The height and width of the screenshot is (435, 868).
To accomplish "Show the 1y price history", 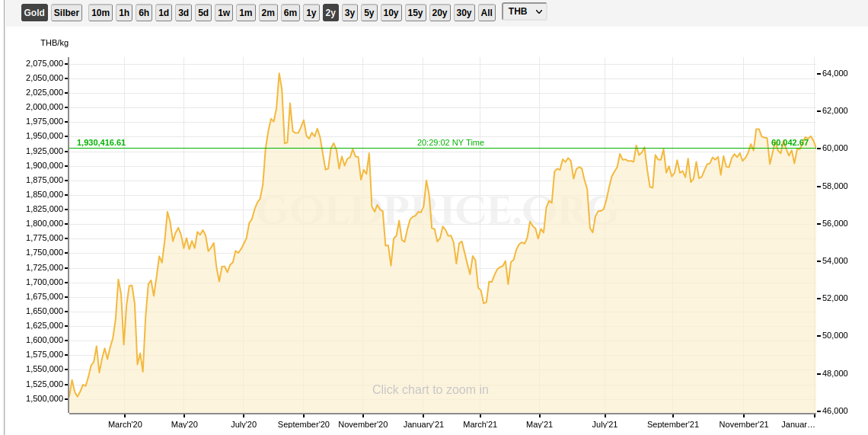I will click(x=311, y=12).
